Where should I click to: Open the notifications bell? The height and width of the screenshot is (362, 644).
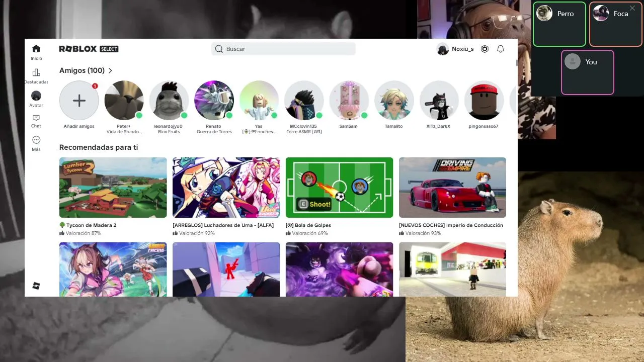coord(501,49)
